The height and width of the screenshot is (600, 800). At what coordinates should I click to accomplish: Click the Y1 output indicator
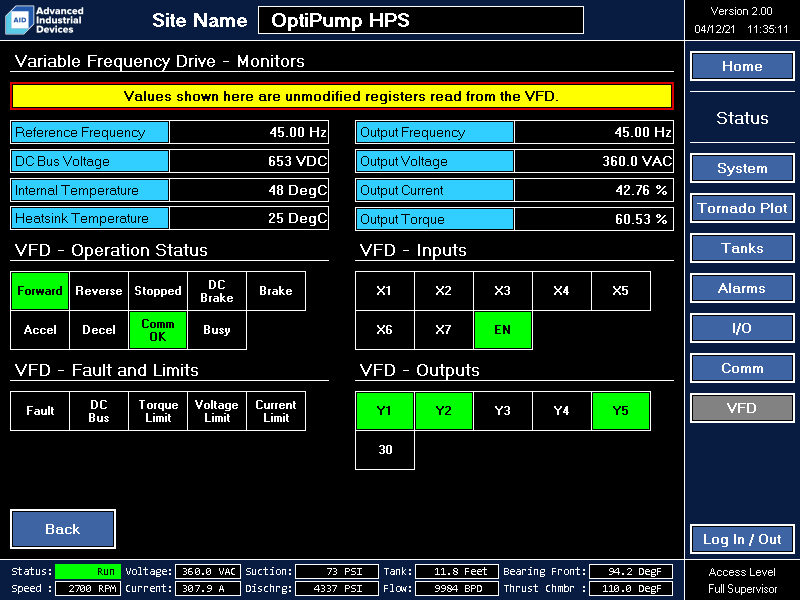385,411
